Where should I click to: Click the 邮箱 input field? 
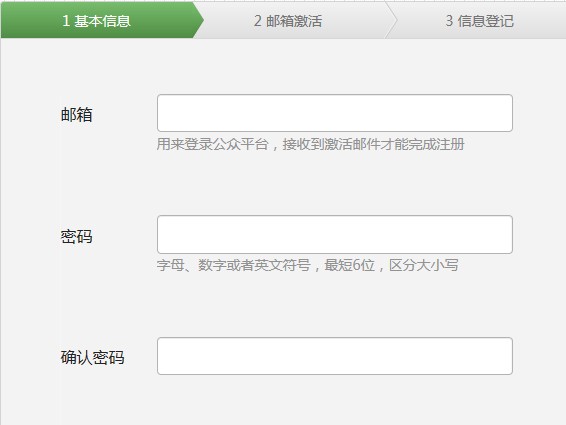pyautogui.click(x=335, y=113)
